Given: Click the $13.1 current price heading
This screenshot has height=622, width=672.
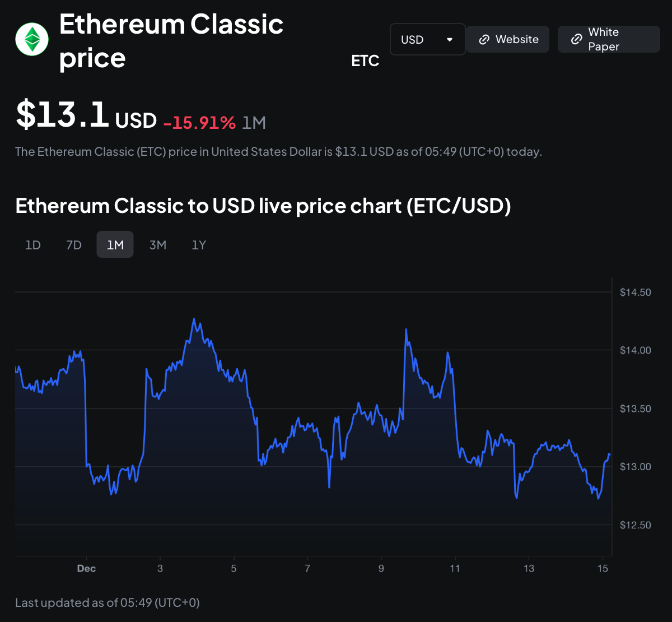Looking at the screenshot, I should (x=62, y=114).
